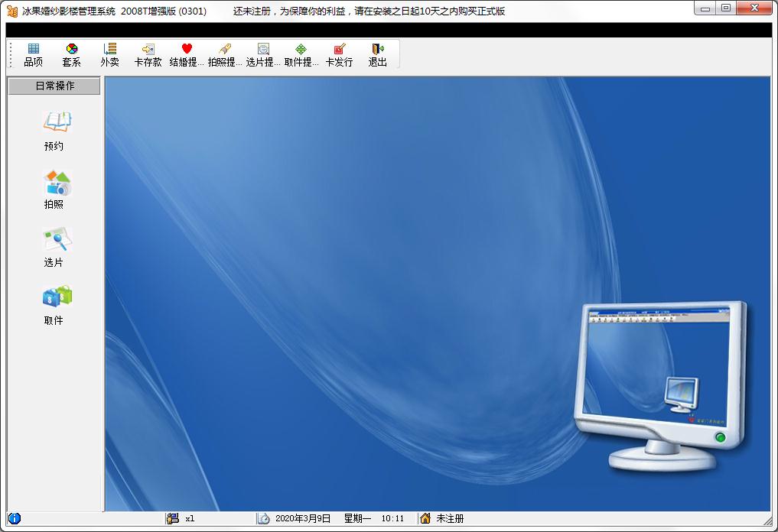Click the 2020年3月9日 date in status bar

[x=303, y=518]
